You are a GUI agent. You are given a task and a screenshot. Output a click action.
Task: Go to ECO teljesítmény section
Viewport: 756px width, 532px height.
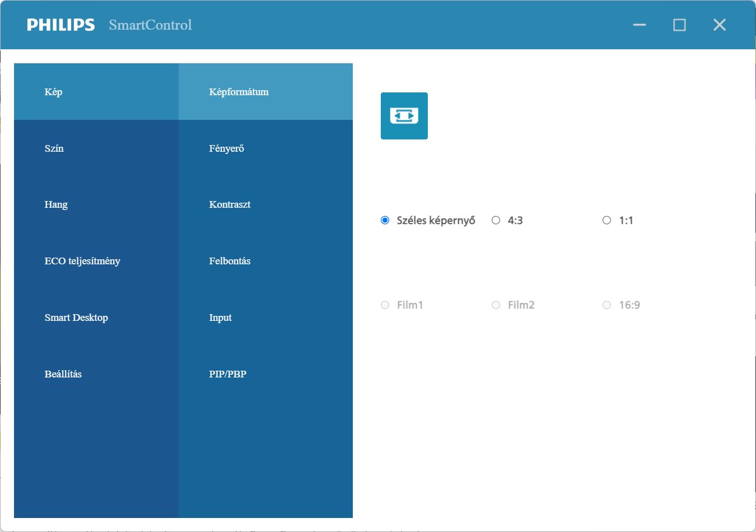[x=96, y=261]
